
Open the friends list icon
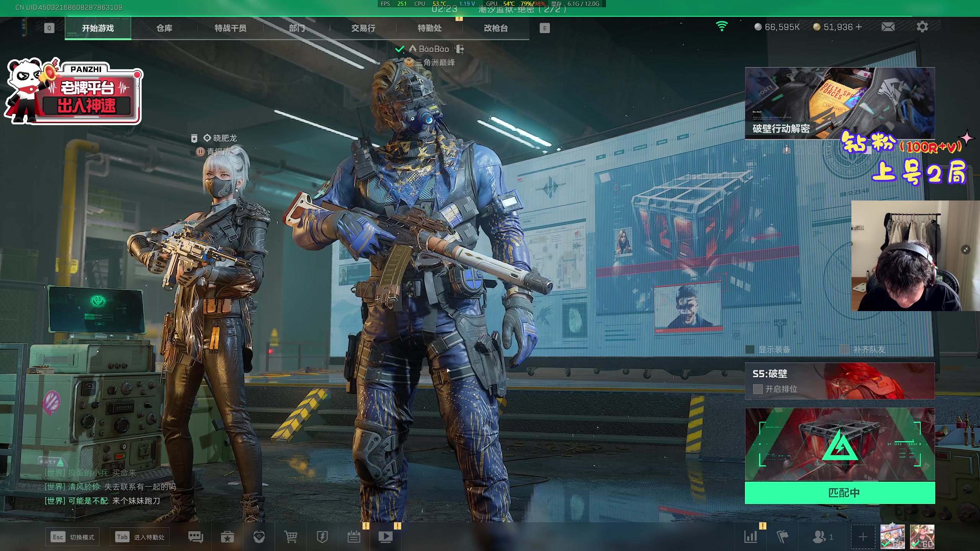tap(823, 537)
